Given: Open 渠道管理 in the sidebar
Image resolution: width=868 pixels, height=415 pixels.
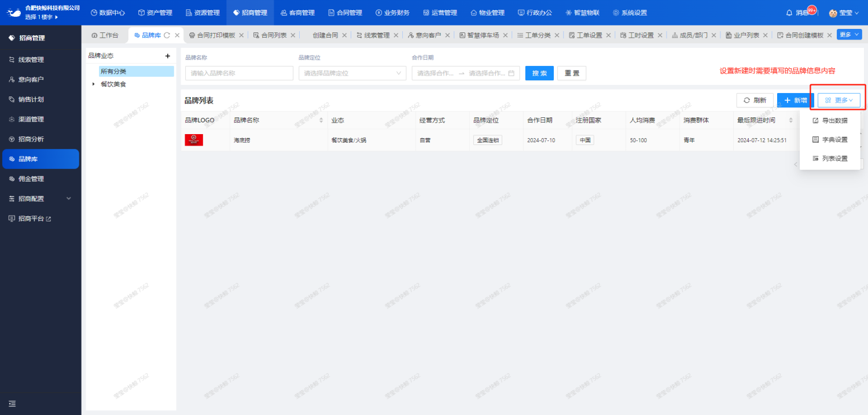Looking at the screenshot, I should click(x=41, y=119).
